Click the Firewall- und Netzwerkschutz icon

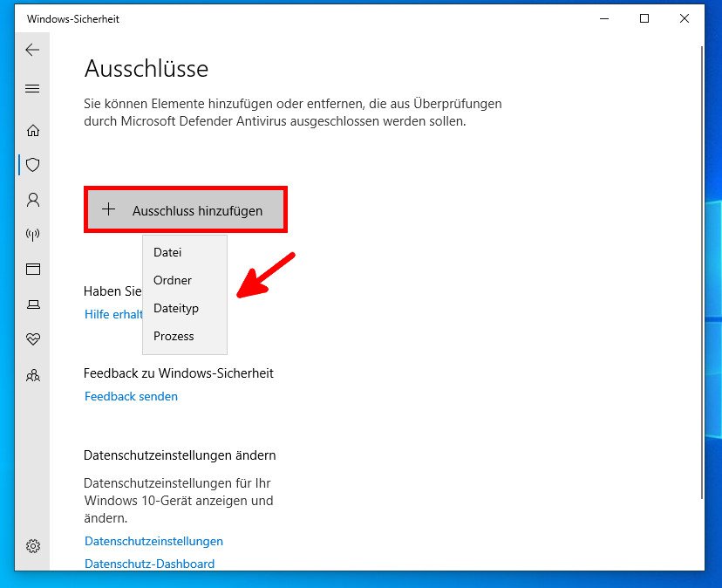click(32, 234)
